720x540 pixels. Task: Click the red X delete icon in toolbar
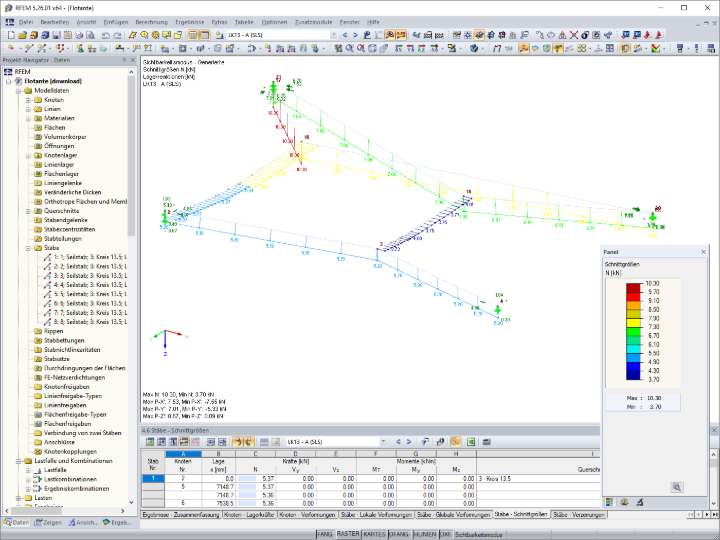(x=574, y=35)
